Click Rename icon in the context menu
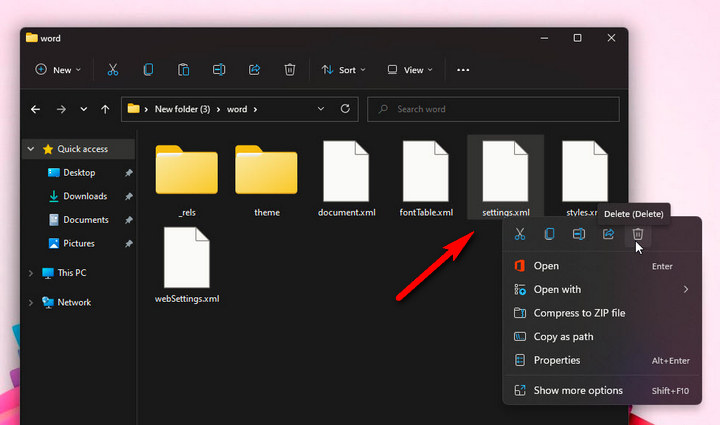The image size is (720, 425). coord(579,234)
